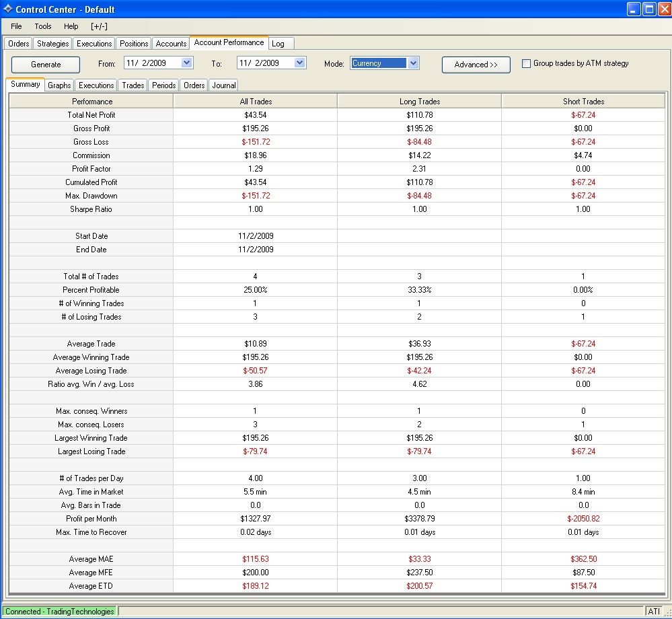Click the [+/-] menu item

coord(99,26)
